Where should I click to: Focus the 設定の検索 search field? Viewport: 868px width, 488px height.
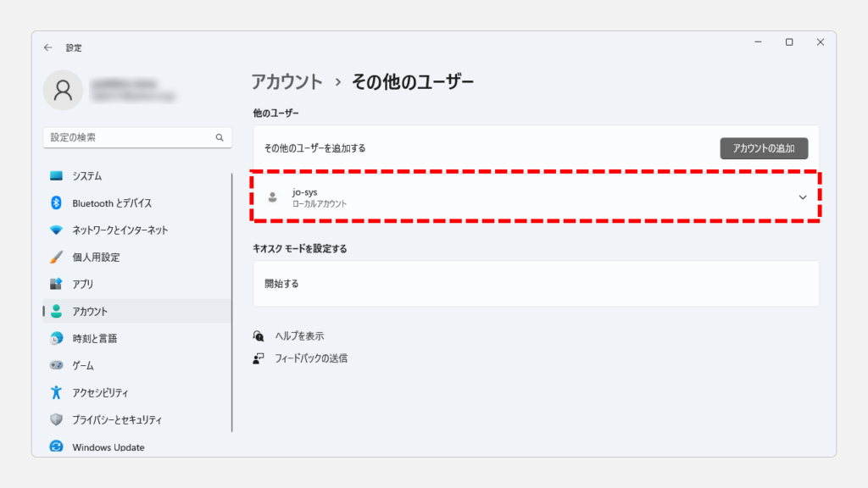(x=137, y=137)
